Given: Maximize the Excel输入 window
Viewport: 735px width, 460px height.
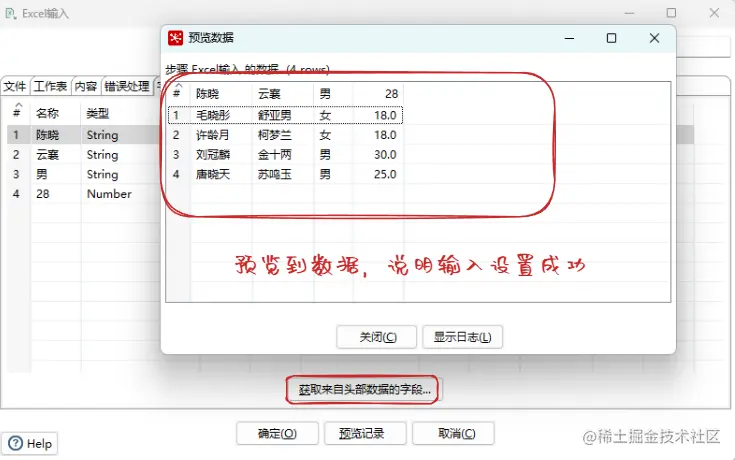Looking at the screenshot, I should click(x=671, y=13).
